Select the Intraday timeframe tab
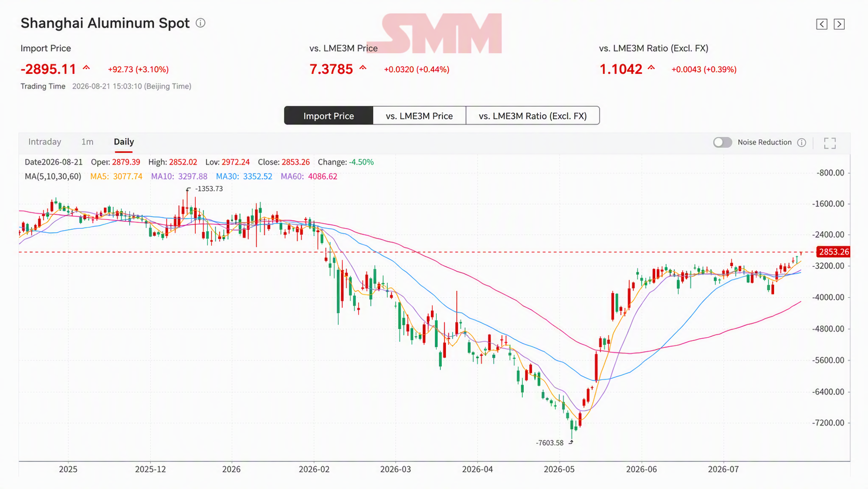Screen dimensions: 868x489 [x=45, y=142]
